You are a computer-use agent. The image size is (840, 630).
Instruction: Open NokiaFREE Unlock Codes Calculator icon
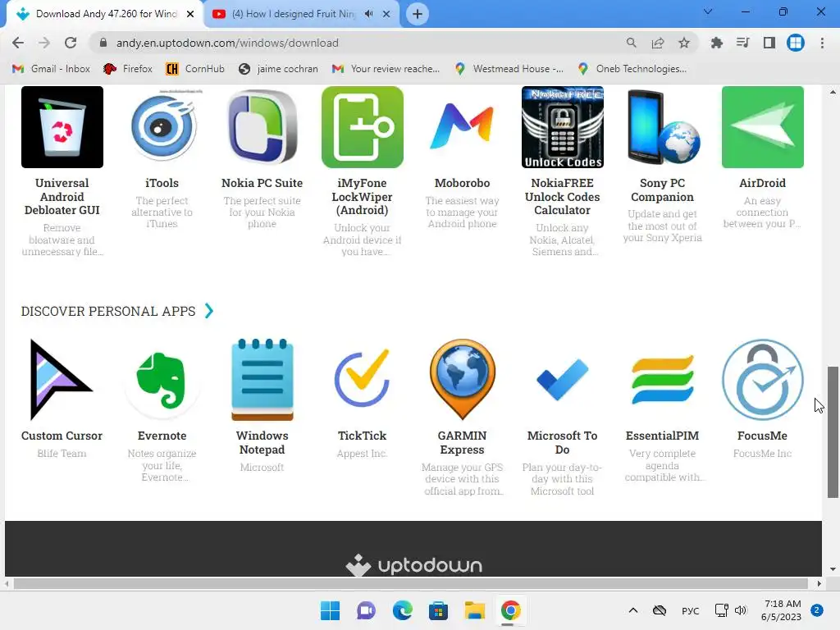pos(563,127)
